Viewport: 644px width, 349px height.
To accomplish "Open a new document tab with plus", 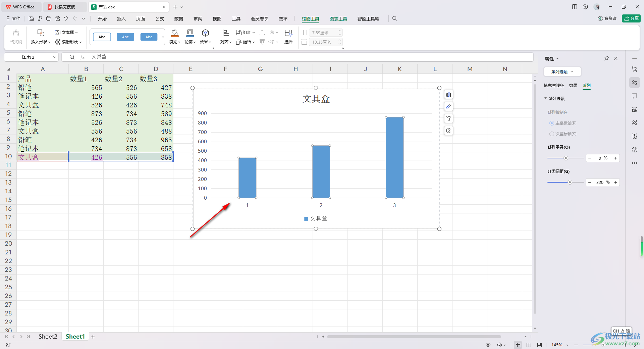I will pos(175,7).
